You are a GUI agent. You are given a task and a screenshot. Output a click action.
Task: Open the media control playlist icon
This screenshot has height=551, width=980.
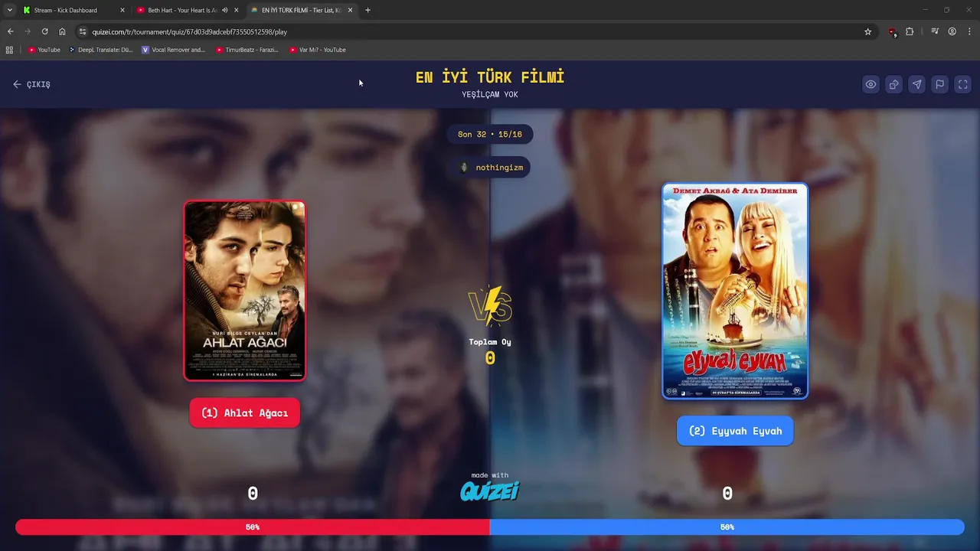pos(935,31)
